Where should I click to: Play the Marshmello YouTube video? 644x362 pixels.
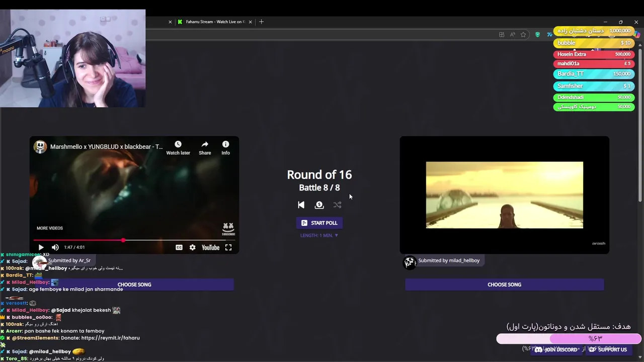(41, 247)
